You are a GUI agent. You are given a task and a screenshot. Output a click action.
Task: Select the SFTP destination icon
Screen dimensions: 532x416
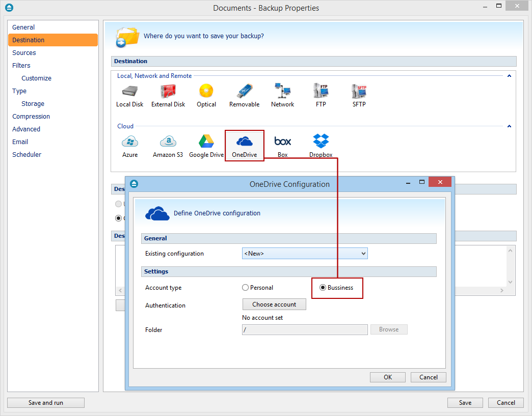pyautogui.click(x=359, y=96)
